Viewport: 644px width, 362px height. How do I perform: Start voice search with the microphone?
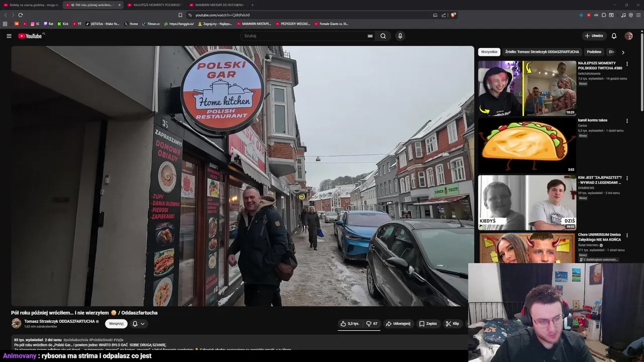click(x=400, y=36)
